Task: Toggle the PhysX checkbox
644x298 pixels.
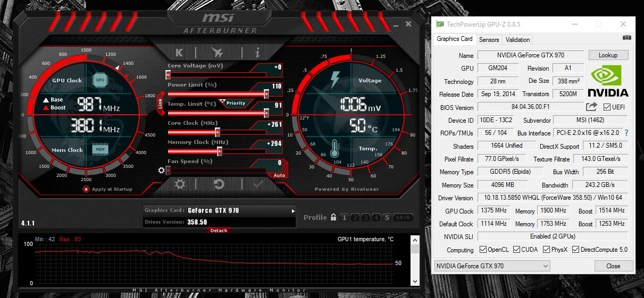Action: 546,250
